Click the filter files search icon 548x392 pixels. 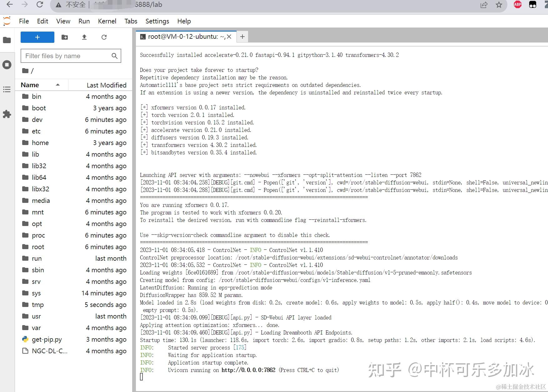114,56
